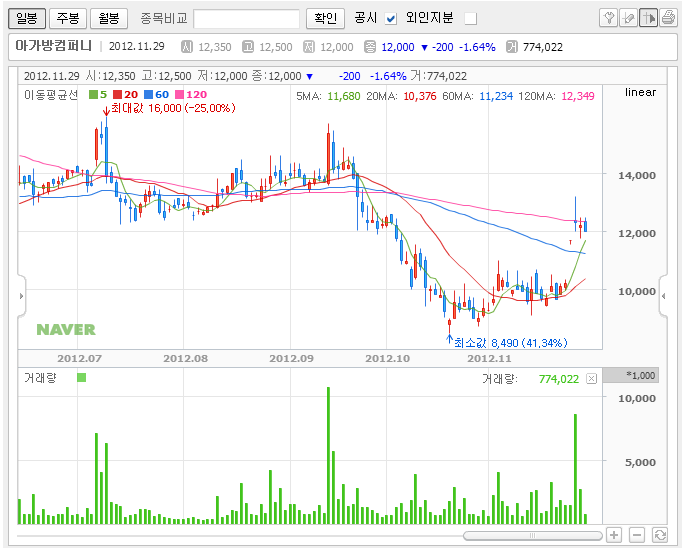Click the 60MA 11,234 value
This screenshot has width=682, height=548.
tap(496, 96)
